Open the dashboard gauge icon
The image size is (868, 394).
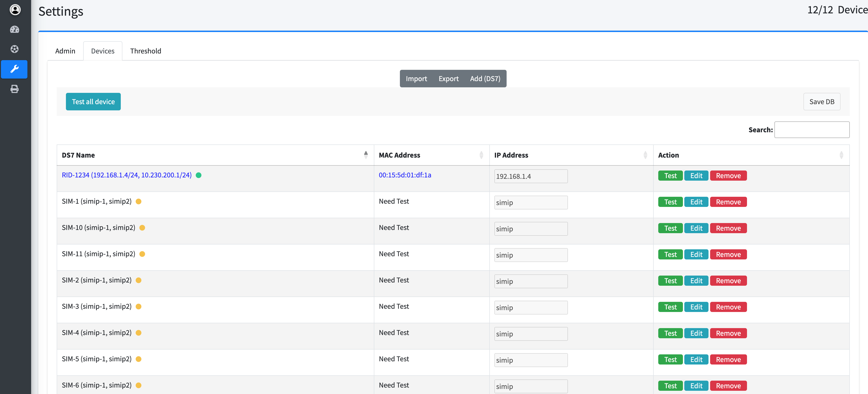(x=15, y=30)
